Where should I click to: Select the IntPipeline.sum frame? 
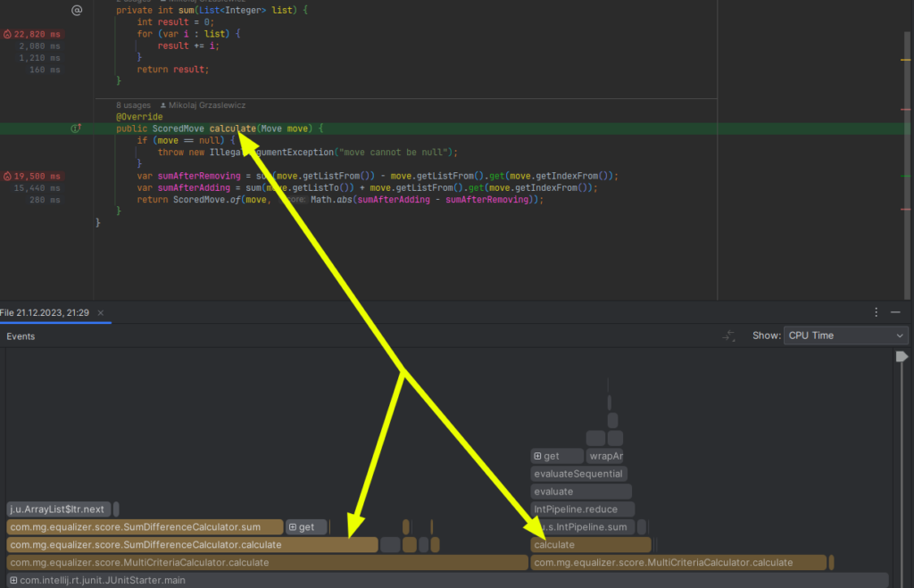[582, 526]
